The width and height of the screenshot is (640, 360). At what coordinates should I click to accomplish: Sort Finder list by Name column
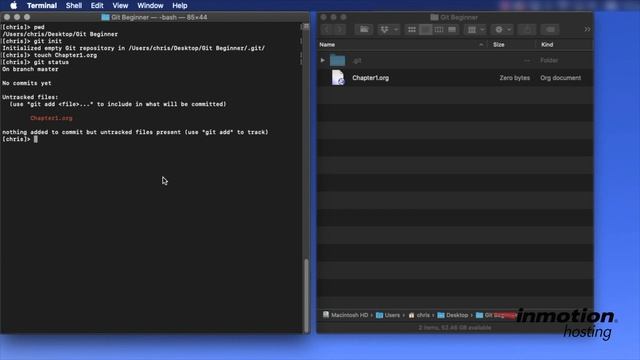[x=402, y=44]
